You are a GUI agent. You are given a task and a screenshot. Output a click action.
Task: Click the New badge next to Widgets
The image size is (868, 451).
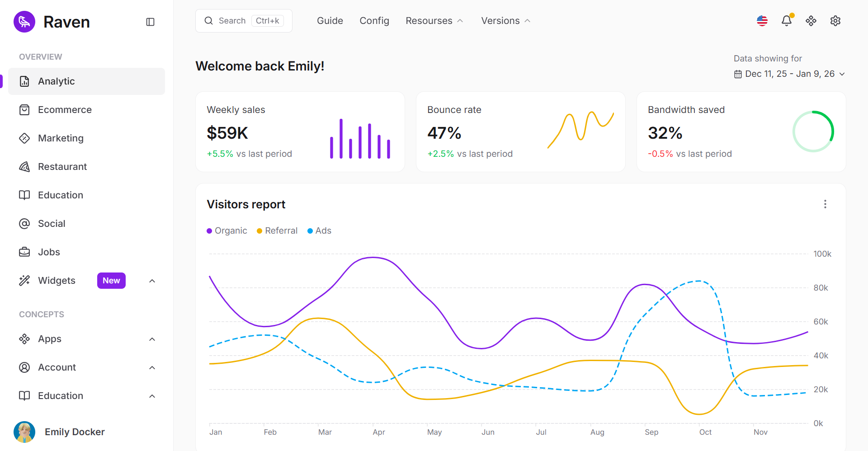click(111, 281)
